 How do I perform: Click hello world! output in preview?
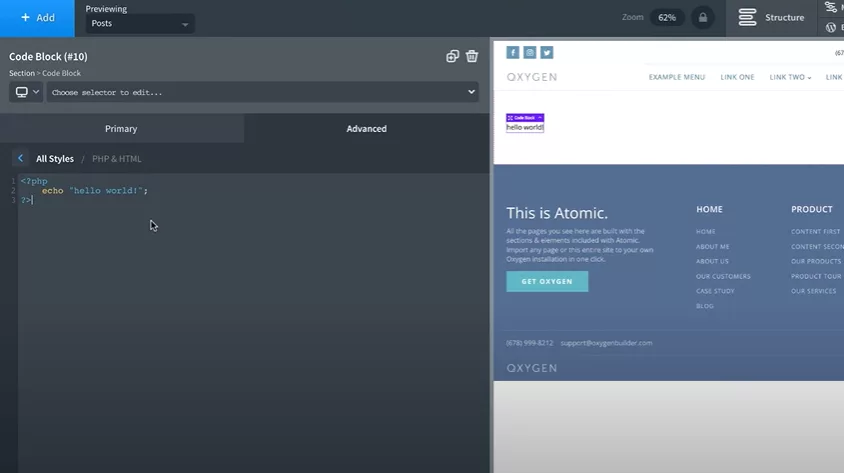(525, 128)
